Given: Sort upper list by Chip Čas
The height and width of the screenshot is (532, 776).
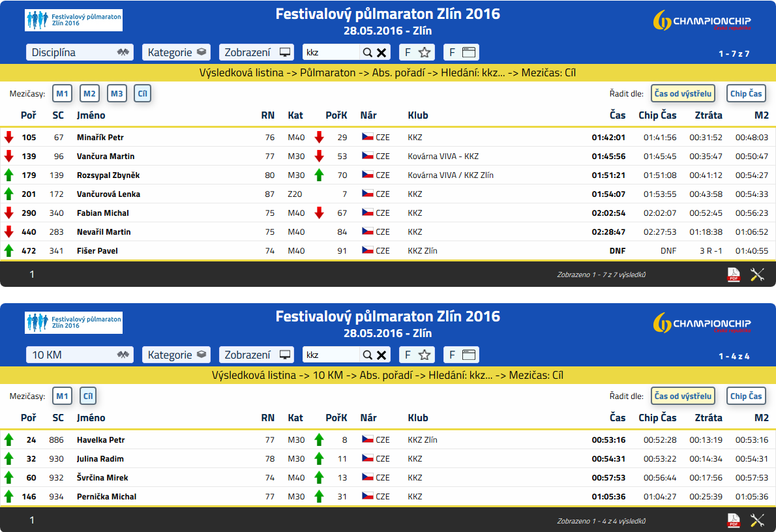Looking at the screenshot, I should [x=746, y=93].
